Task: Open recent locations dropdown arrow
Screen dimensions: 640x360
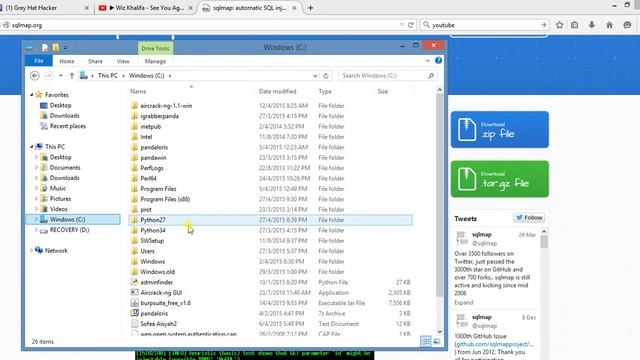Action: click(x=61, y=76)
